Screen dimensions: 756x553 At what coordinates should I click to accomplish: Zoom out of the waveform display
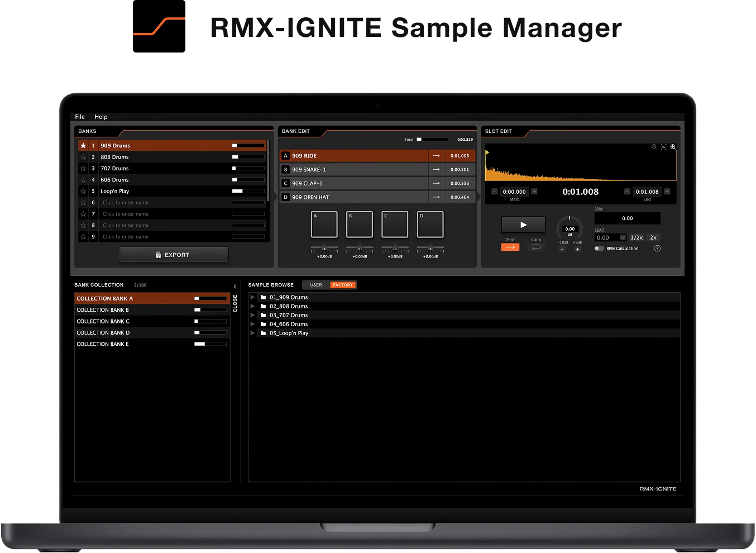[654, 147]
